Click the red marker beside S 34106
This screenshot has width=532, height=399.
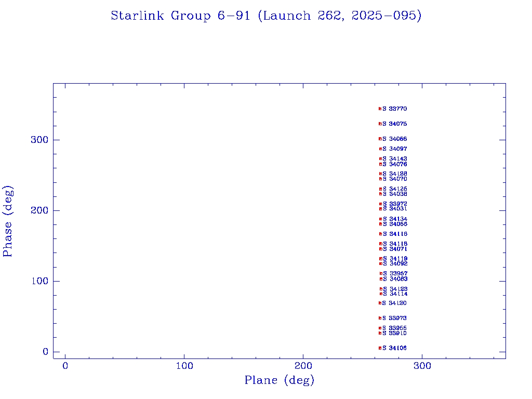[380, 348]
